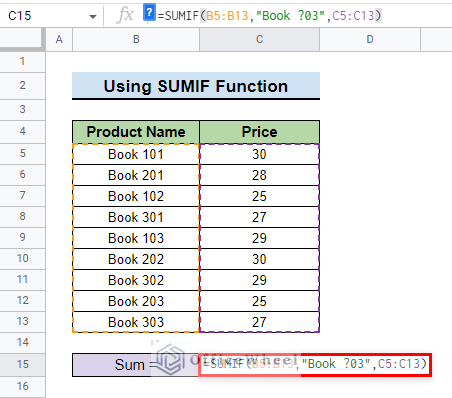
Task: Click into the formula bar SUMIF text
Action: pos(270,16)
